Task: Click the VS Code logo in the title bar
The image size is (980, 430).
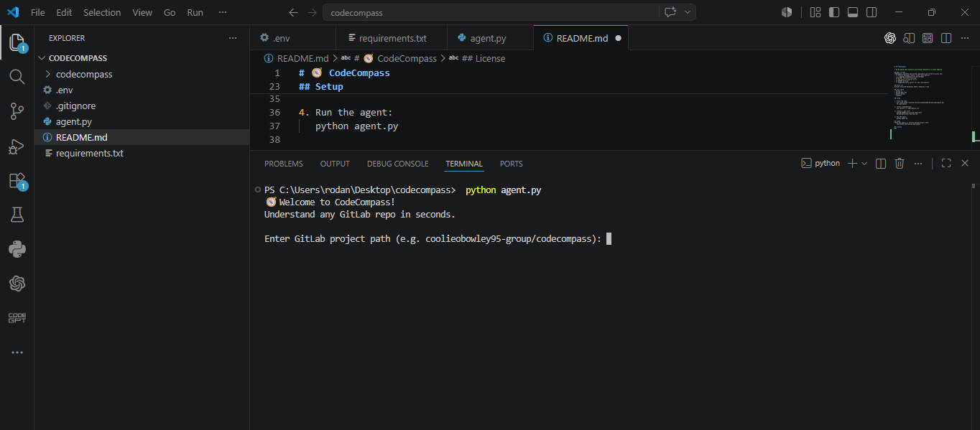Action: [x=13, y=12]
